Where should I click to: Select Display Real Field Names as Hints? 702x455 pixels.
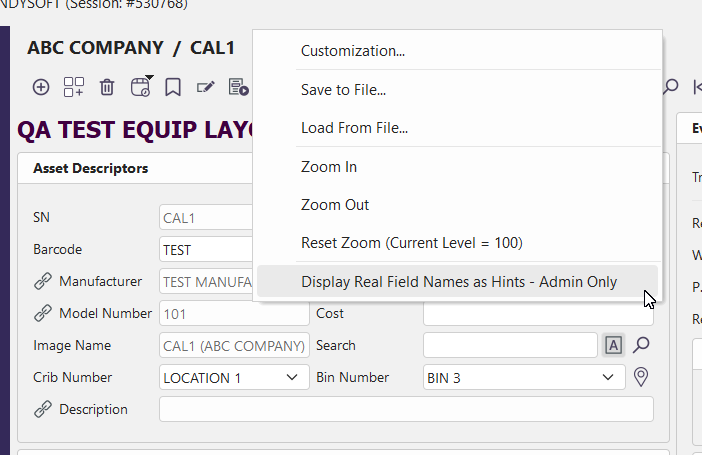coord(458,282)
